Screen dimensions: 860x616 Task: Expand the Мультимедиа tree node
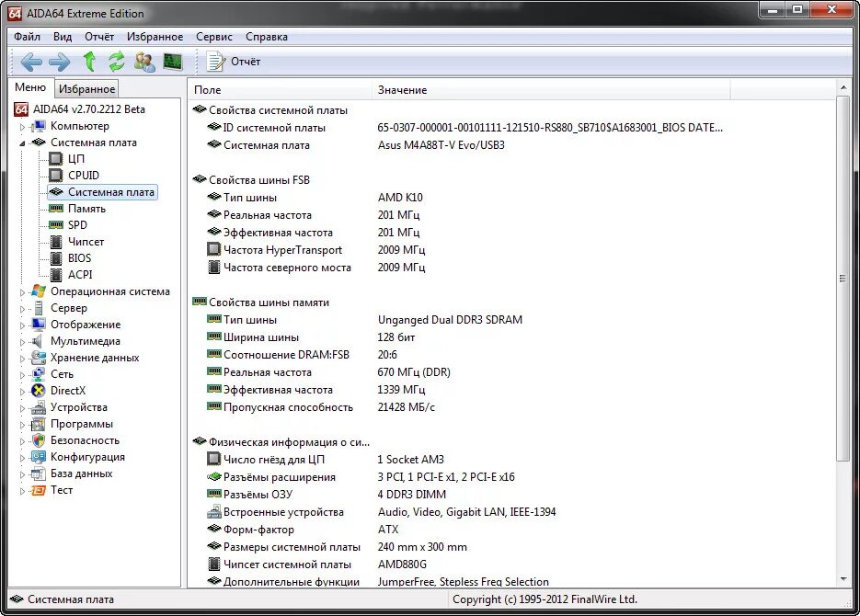(22, 342)
